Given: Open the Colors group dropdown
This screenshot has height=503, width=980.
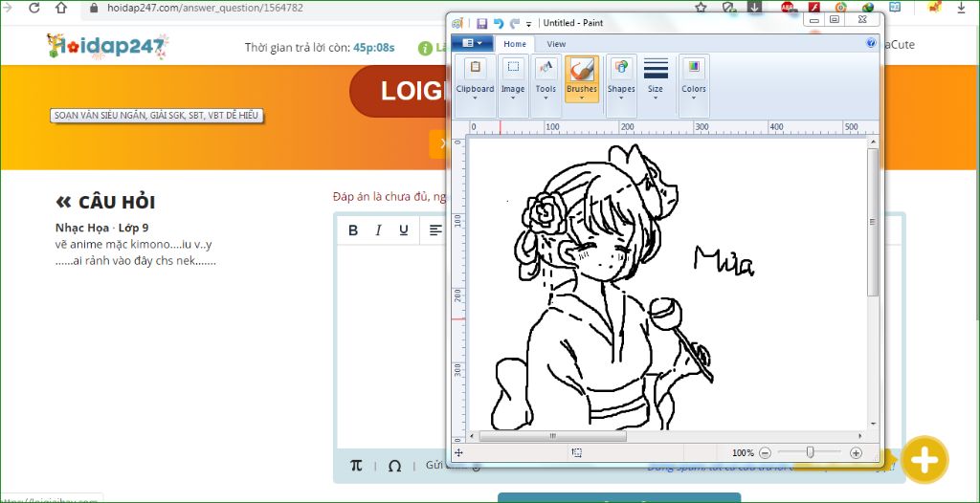Looking at the screenshot, I should (694, 86).
